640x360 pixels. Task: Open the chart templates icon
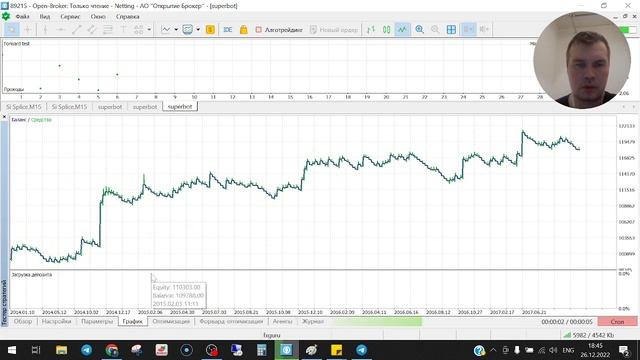(187, 29)
